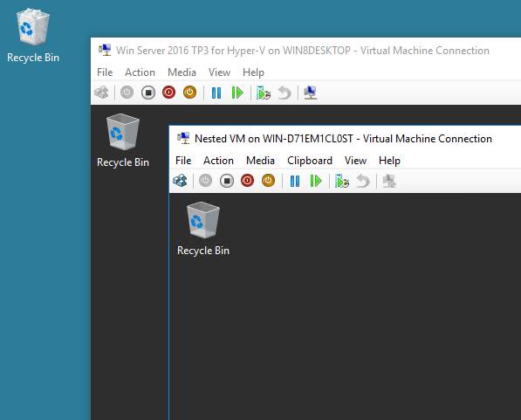Click the Enhanced Session icon in outer VM toolbar
Viewport: 521px width, 420px height.
(311, 93)
